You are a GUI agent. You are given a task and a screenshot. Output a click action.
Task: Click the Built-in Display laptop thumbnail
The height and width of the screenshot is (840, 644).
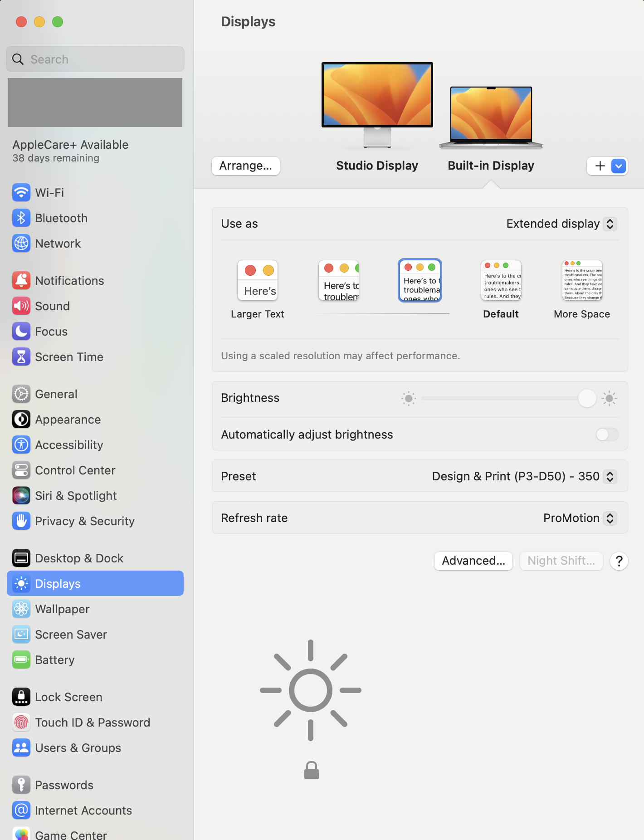(x=491, y=117)
